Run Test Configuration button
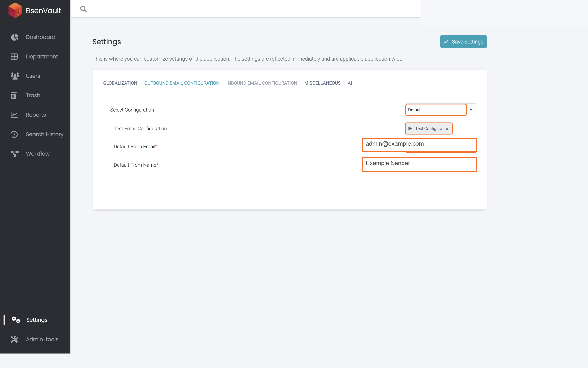 pos(429,128)
